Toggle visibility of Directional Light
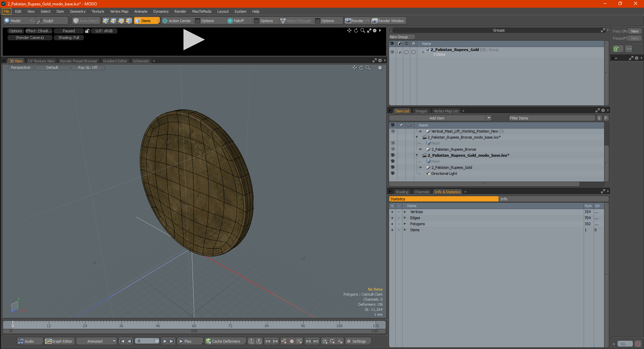The width and height of the screenshot is (644, 349). [392, 173]
